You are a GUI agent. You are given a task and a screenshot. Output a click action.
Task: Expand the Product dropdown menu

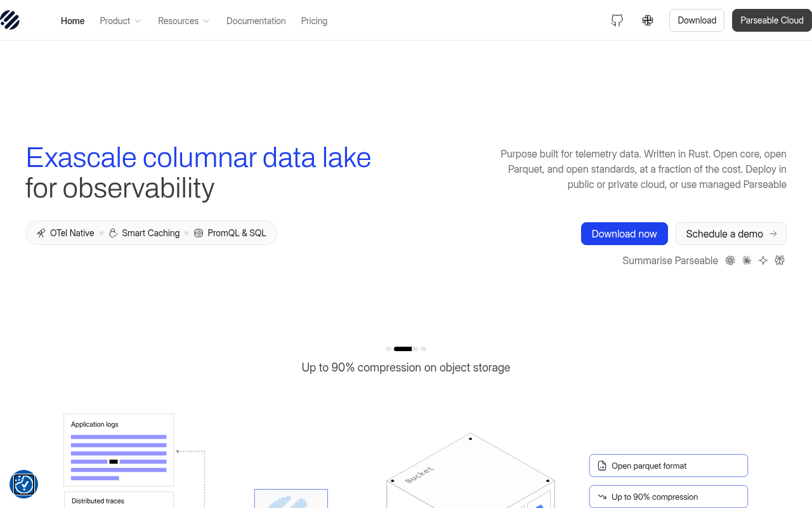pos(121,21)
